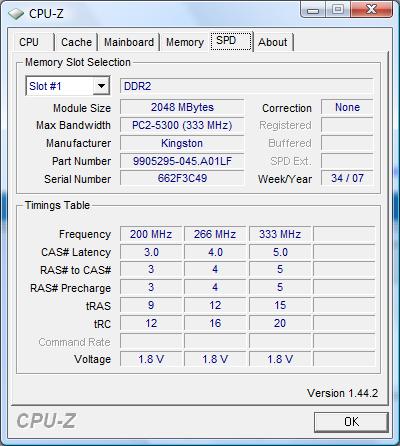The width and height of the screenshot is (400, 446).
Task: Click the OK button
Action: tap(351, 422)
